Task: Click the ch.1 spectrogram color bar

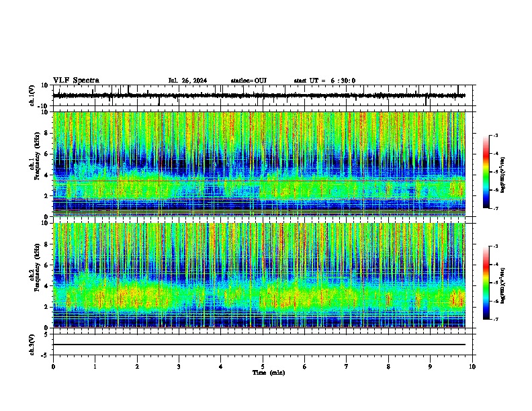Action: [486, 172]
